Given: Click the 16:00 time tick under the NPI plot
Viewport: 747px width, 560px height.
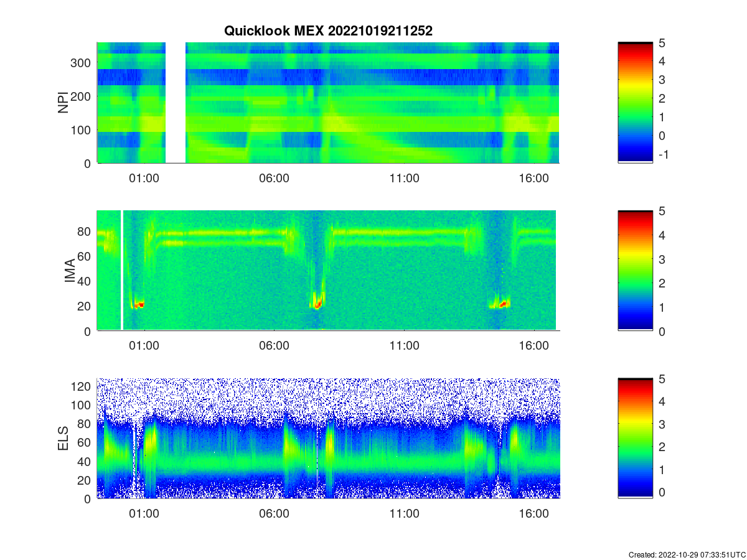Looking at the screenshot, I should pyautogui.click(x=533, y=178).
